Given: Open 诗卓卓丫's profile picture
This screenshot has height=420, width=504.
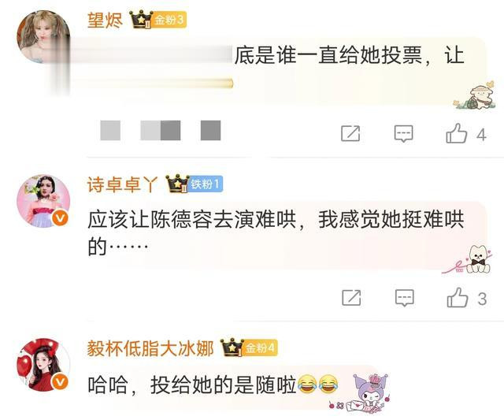Looking at the screenshot, I should [x=43, y=201].
